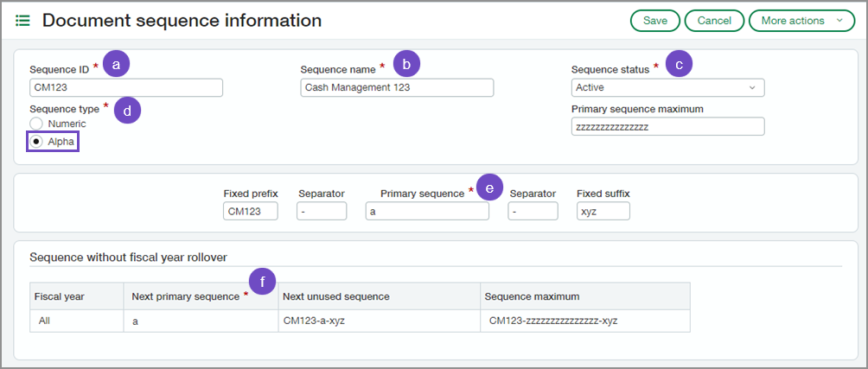Click the purple callout marker 'f'

coord(262,281)
